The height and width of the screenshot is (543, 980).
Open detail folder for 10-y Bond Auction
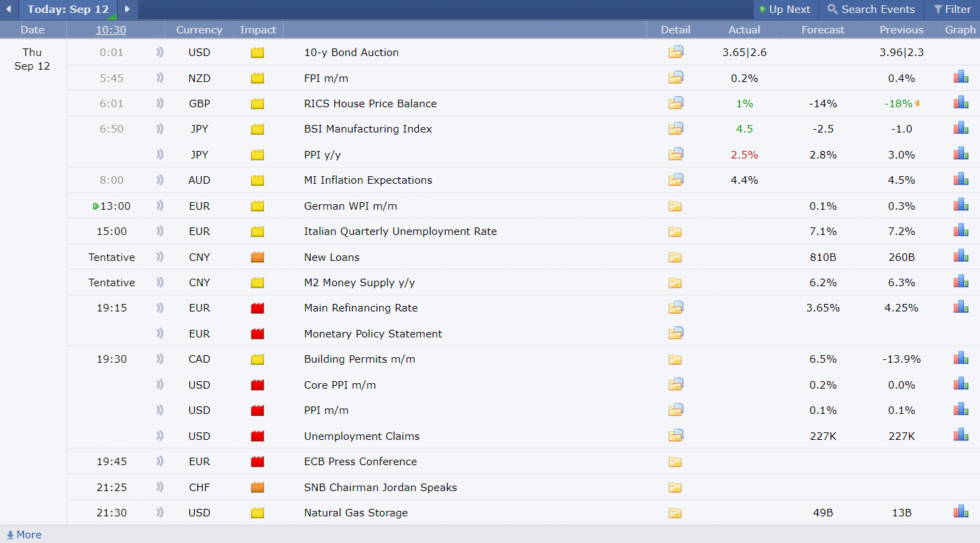tap(676, 52)
